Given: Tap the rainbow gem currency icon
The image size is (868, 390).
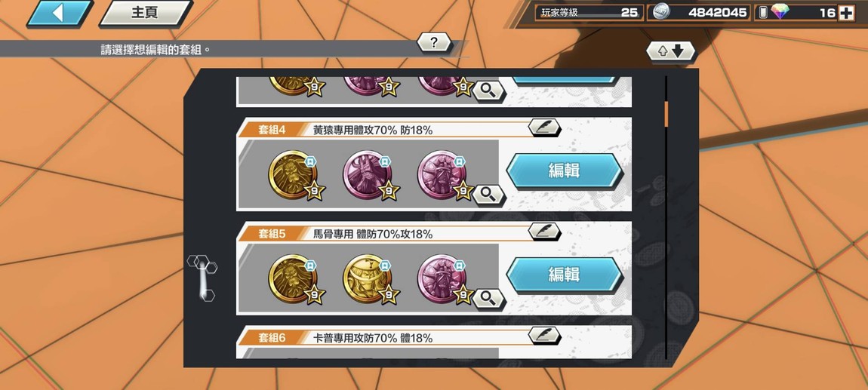Looking at the screenshot, I should [x=780, y=12].
